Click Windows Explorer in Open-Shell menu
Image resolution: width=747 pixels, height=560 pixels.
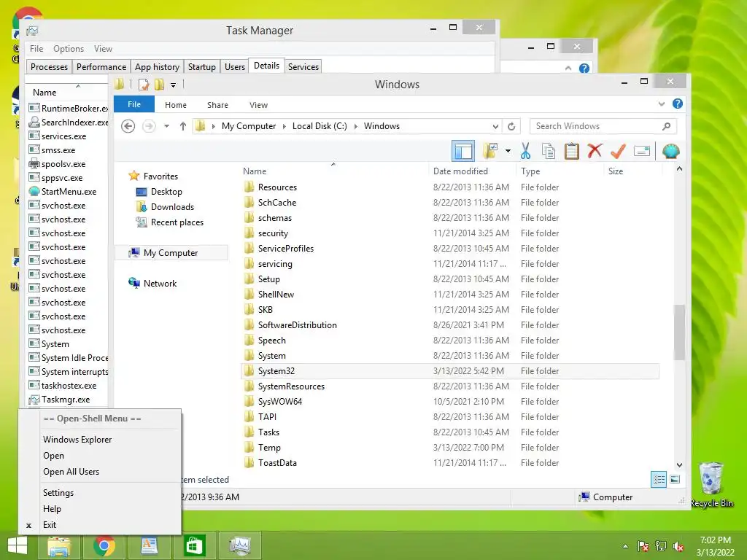(77, 440)
